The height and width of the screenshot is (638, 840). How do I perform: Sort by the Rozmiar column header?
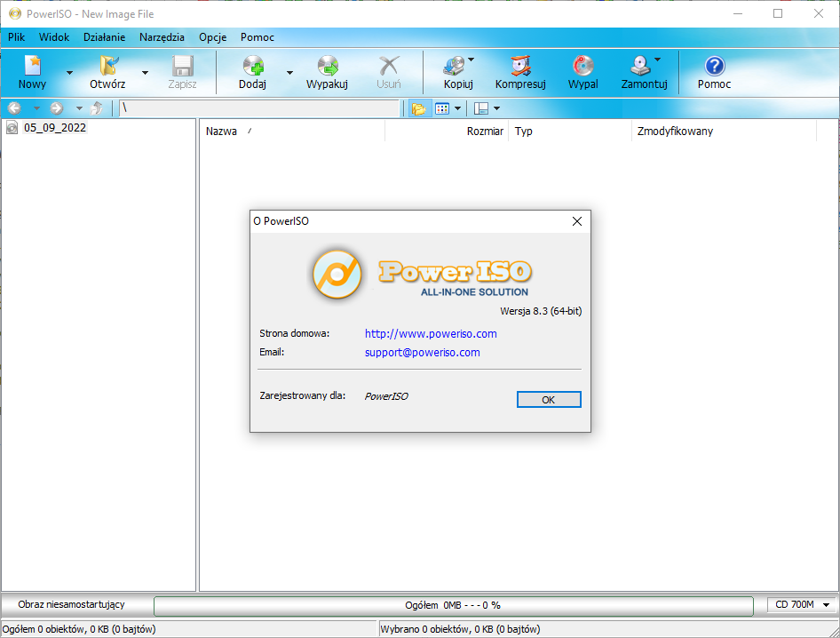pyautogui.click(x=447, y=132)
